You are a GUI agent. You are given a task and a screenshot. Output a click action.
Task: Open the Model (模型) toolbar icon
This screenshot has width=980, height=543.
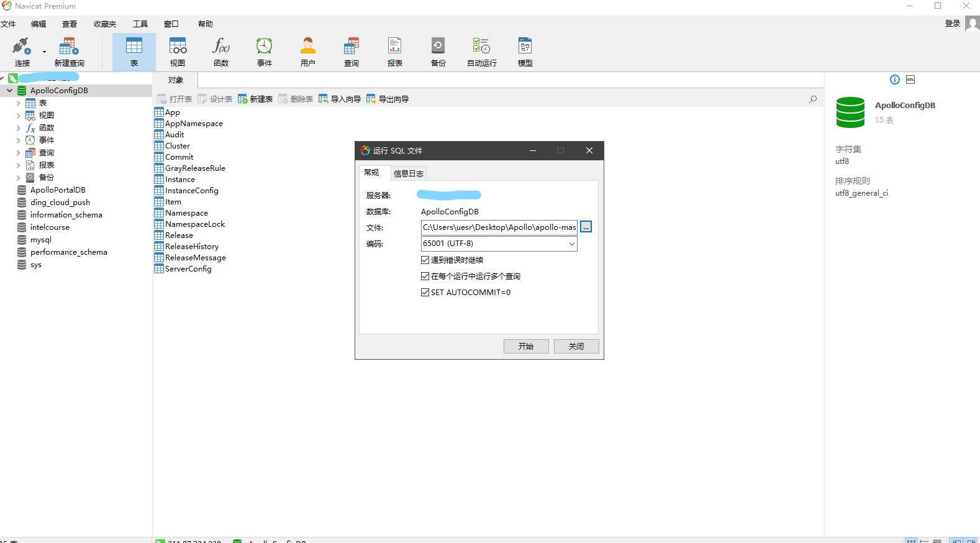pyautogui.click(x=525, y=52)
